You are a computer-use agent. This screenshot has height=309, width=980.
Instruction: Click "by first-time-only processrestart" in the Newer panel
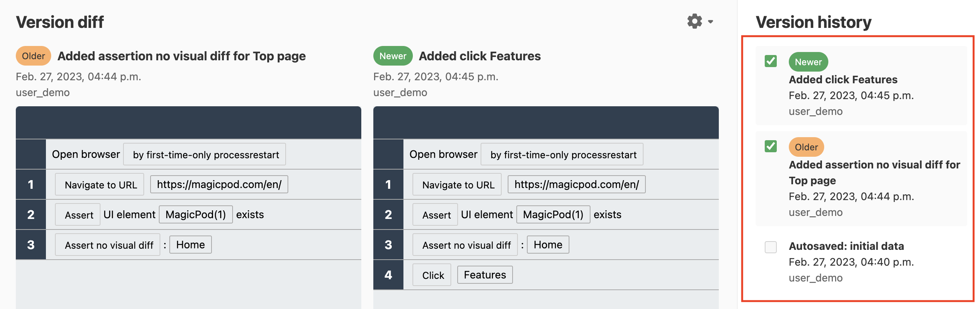pyautogui.click(x=562, y=154)
